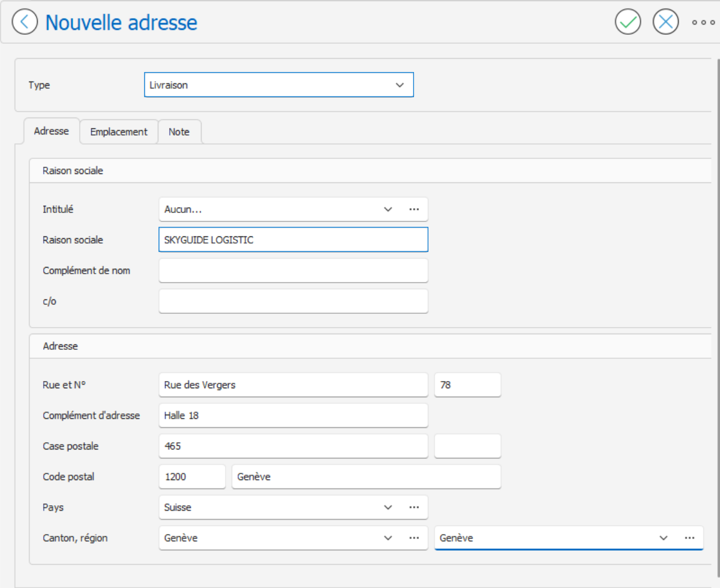The height and width of the screenshot is (588, 720).
Task: Edit the street field Rue des Vergers
Action: pos(293,385)
